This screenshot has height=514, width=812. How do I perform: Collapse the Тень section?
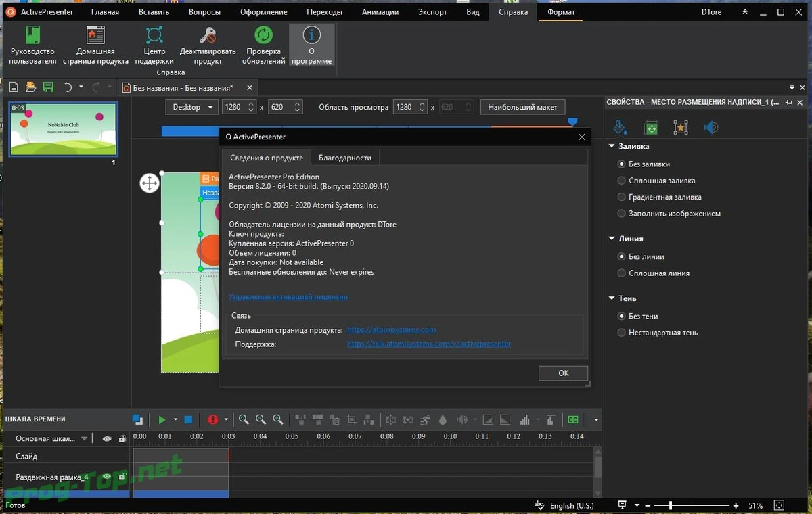tap(612, 298)
